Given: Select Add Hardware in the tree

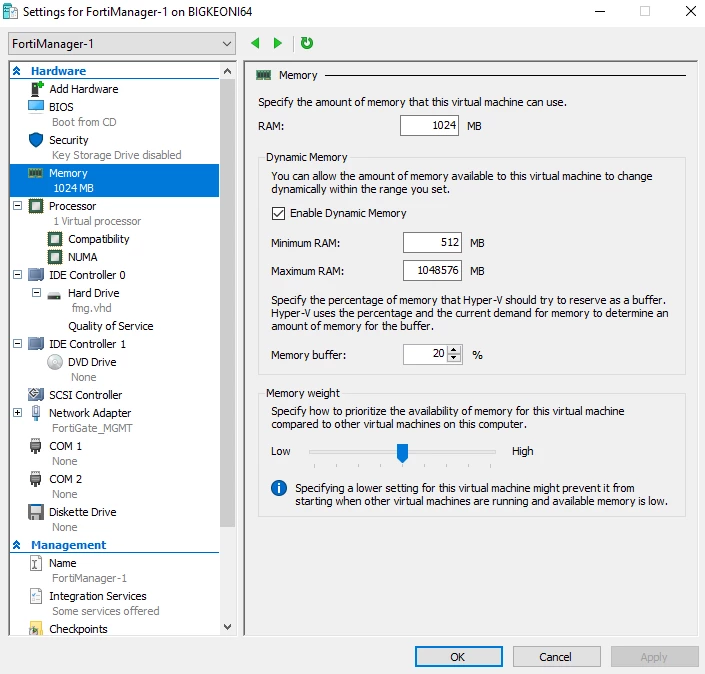Looking at the screenshot, I should [84, 89].
